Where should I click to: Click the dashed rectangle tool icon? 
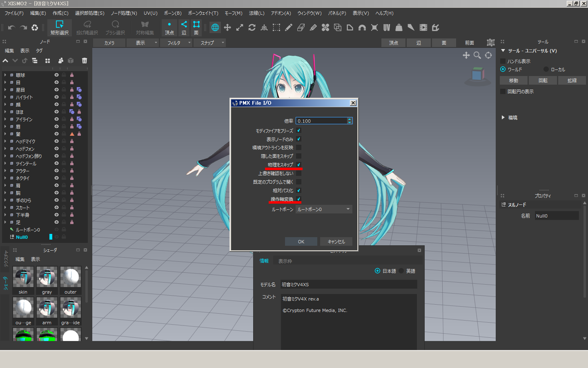coord(276,27)
